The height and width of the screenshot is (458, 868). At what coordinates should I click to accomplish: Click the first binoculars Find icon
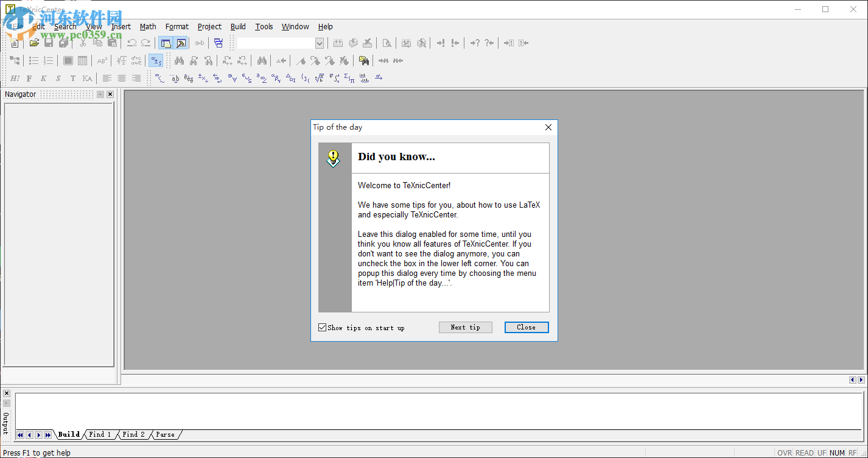coord(179,60)
